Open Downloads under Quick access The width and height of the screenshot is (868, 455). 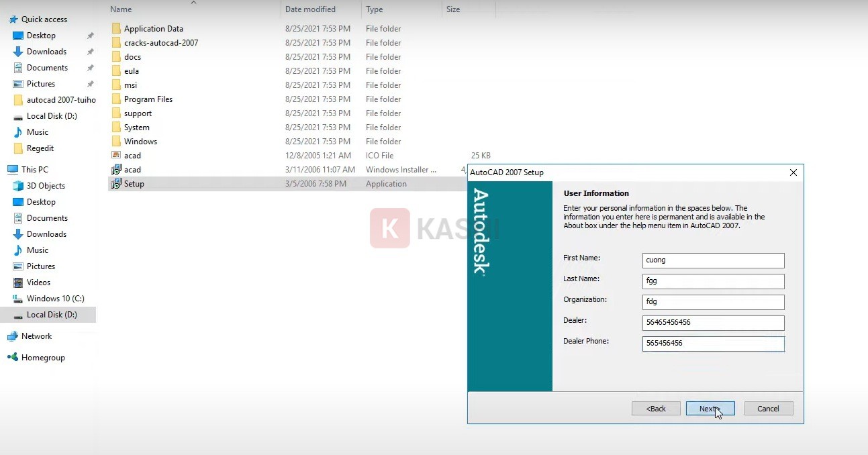(x=46, y=52)
